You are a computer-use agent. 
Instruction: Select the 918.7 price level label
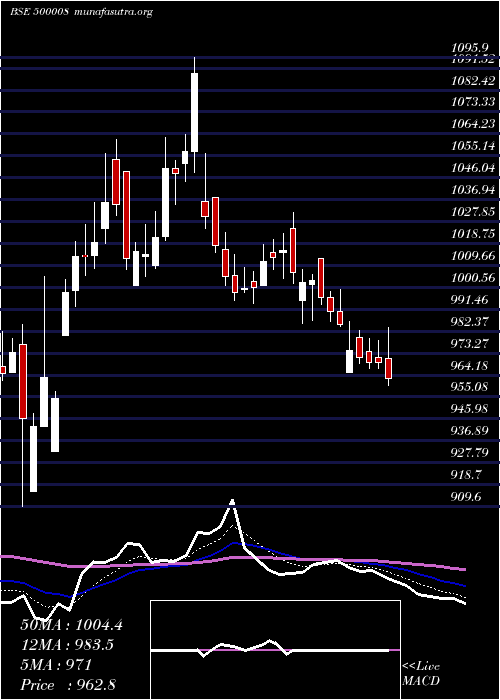[x=467, y=475]
